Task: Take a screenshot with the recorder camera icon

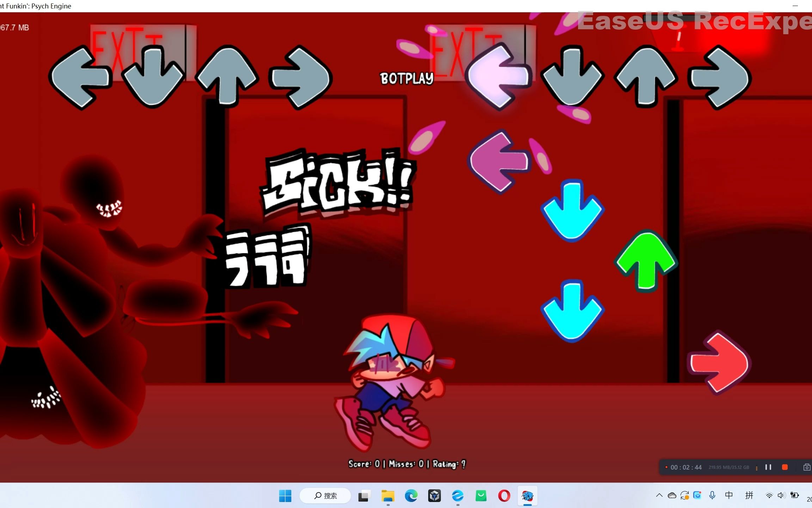Action: point(807,467)
